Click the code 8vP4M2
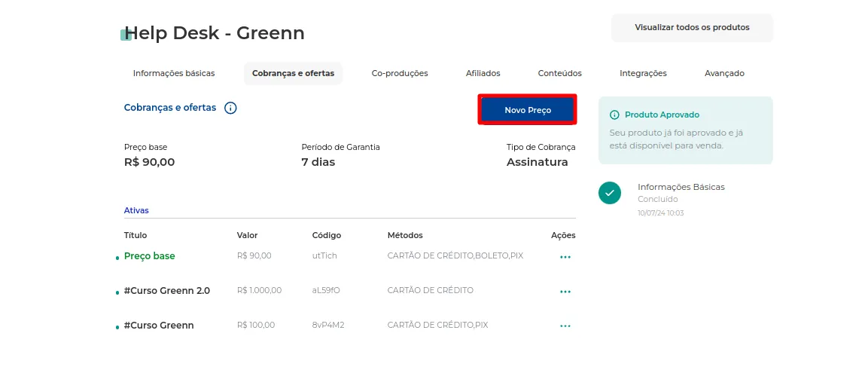Screen dimensions: 868x367 tap(328, 325)
